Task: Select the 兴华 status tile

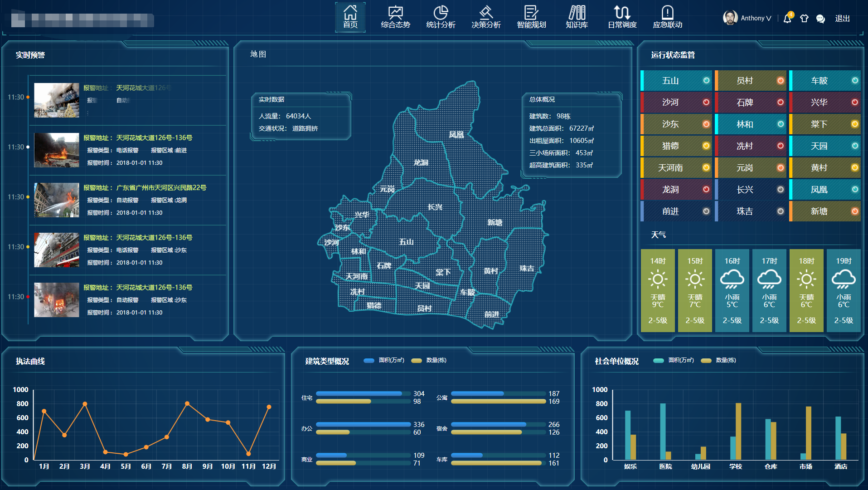Action: click(x=825, y=102)
